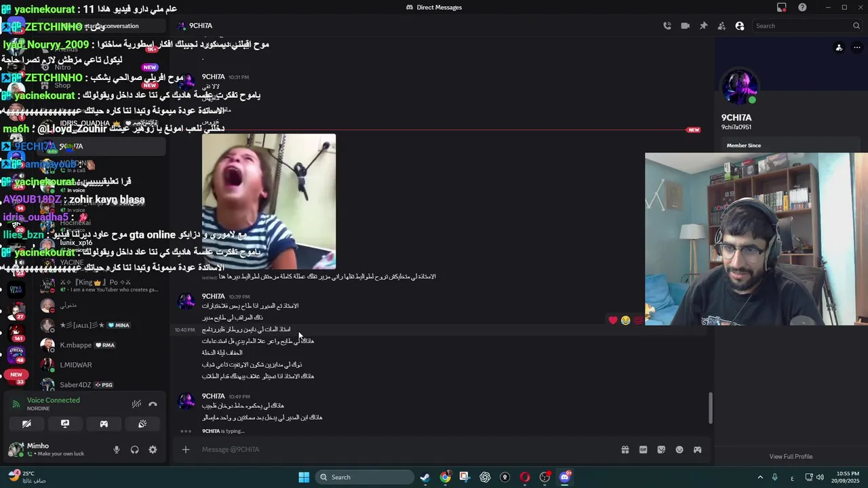This screenshot has width=868, height=488.
Task: Click the heart reaction on the message
Action: coord(613,320)
